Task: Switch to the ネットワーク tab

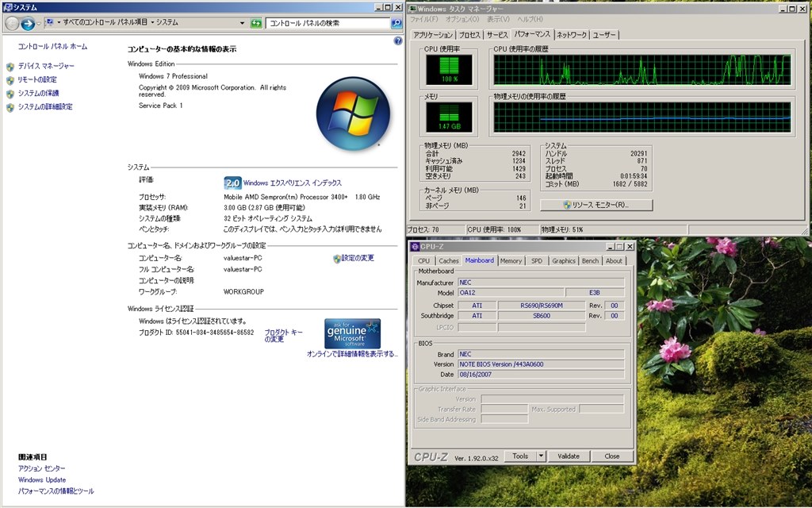Action: tap(572, 35)
